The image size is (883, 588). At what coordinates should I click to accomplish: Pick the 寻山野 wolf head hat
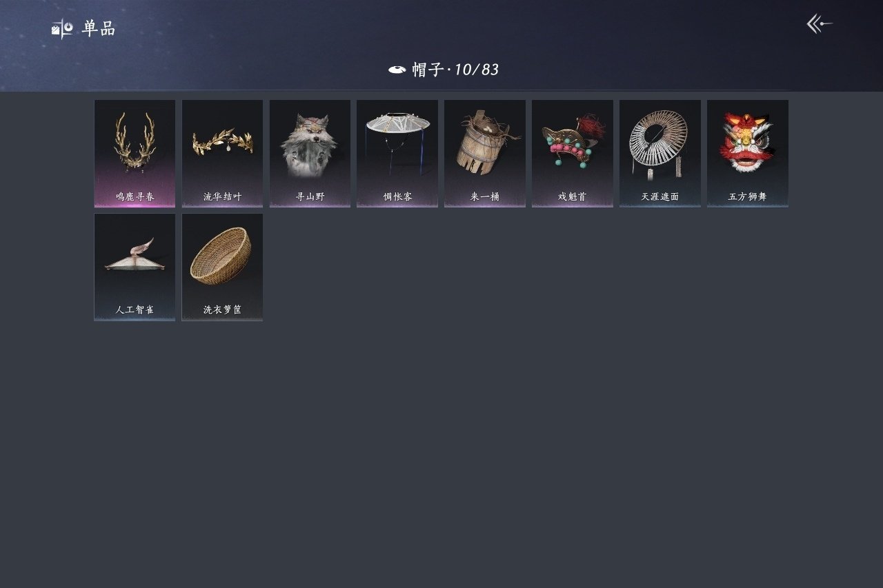pyautogui.click(x=310, y=153)
